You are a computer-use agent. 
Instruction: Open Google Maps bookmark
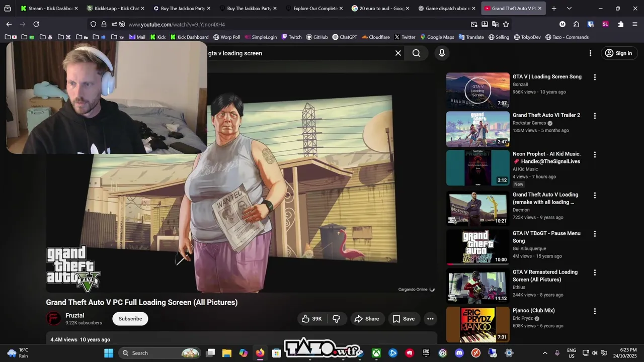[437, 37]
